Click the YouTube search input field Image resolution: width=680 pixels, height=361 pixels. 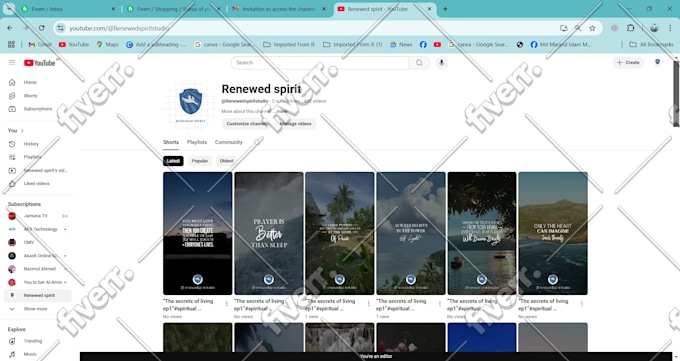(x=320, y=62)
